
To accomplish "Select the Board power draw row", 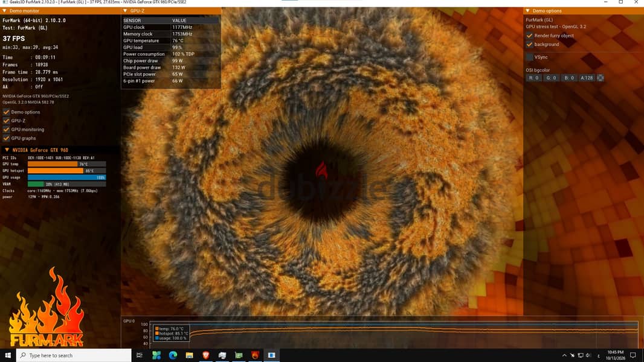I will (171, 68).
